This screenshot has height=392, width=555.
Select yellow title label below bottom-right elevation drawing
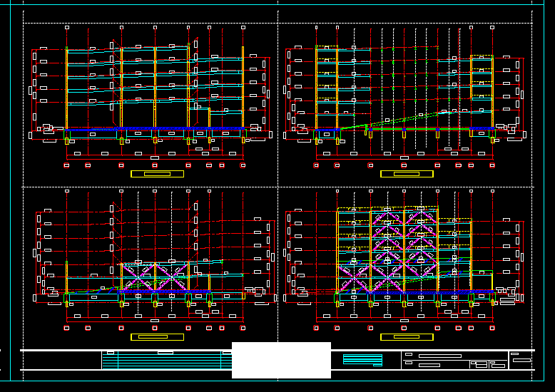(x=407, y=337)
